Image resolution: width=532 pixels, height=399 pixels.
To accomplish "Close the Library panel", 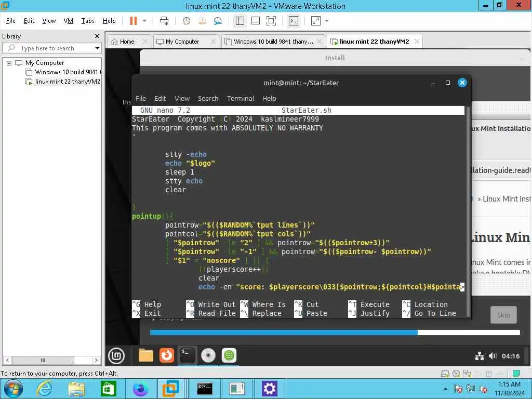I will (x=97, y=36).
